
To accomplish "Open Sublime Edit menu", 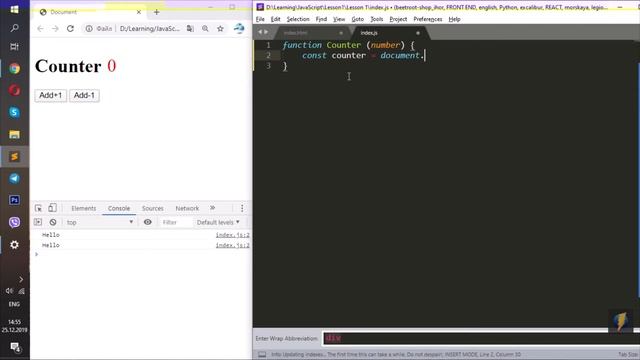I will pyautogui.click(x=276, y=19).
